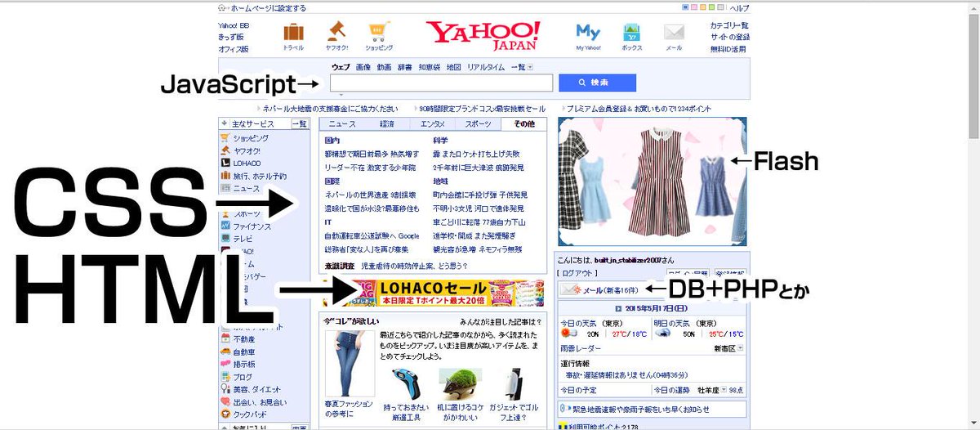Open the ショッピング cart icon
This screenshot has height=430, width=980.
click(x=378, y=32)
